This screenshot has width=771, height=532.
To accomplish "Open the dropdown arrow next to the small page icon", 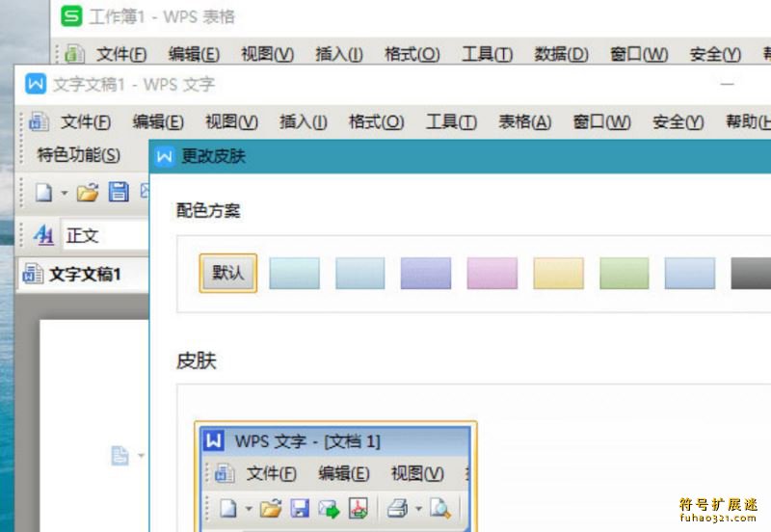I will click(x=141, y=456).
